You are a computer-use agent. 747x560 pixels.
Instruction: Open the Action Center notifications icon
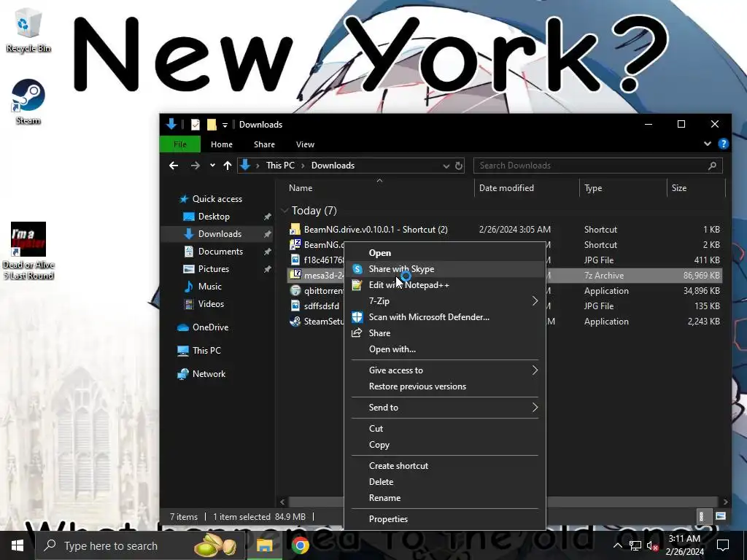coord(723,545)
